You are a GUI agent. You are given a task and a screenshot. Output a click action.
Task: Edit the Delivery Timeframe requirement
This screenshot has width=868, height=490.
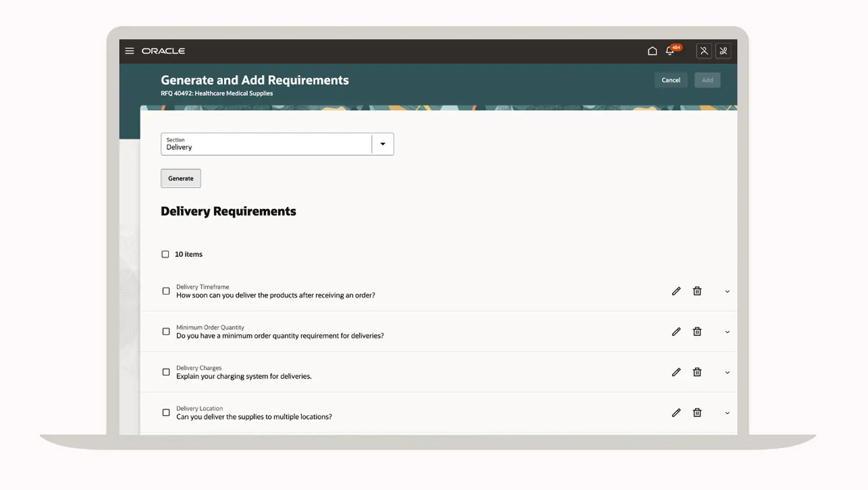(x=676, y=291)
